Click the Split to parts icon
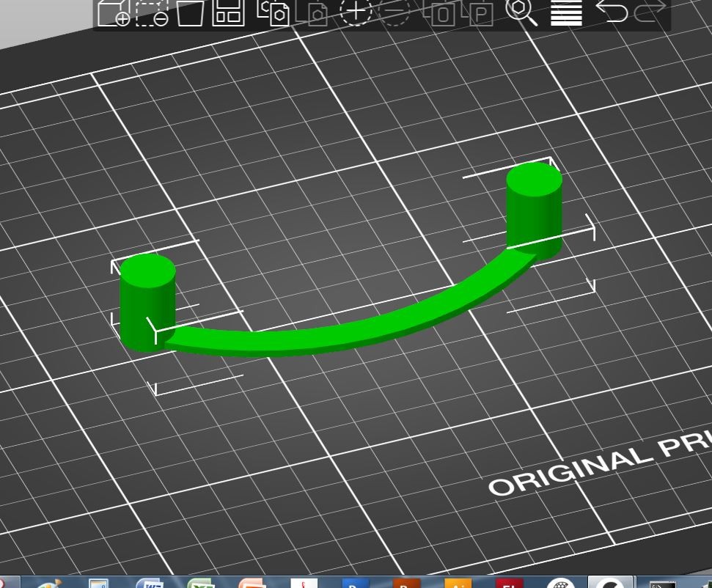 pyautogui.click(x=477, y=12)
